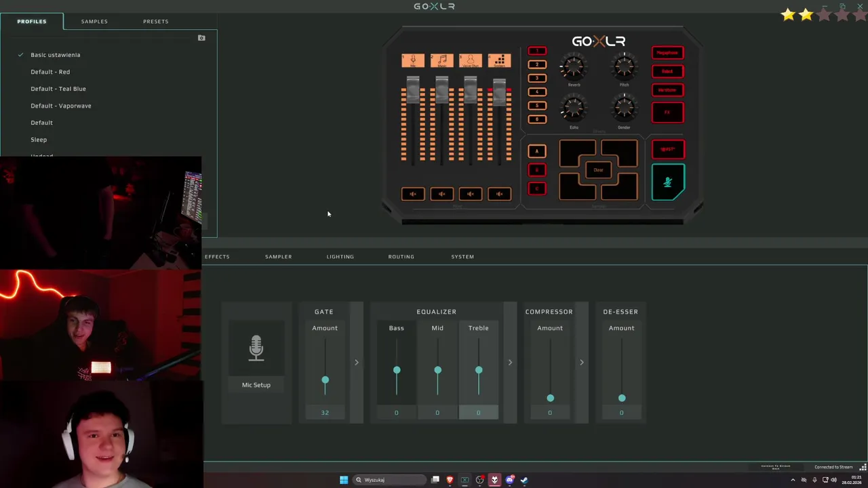Click the bleep !@#$* button
Screen dimensions: 868x488
pyautogui.click(x=668, y=149)
